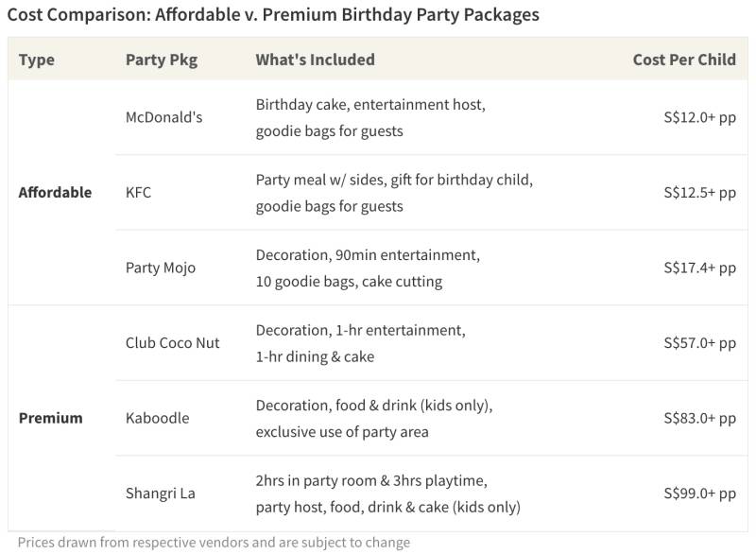Click the Cost Per Child header
This screenshot has width=756, height=554.
[x=684, y=60]
